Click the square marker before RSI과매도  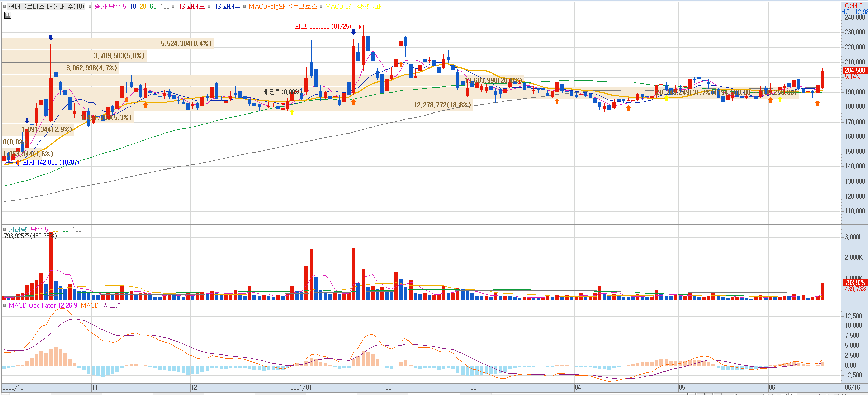173,7
